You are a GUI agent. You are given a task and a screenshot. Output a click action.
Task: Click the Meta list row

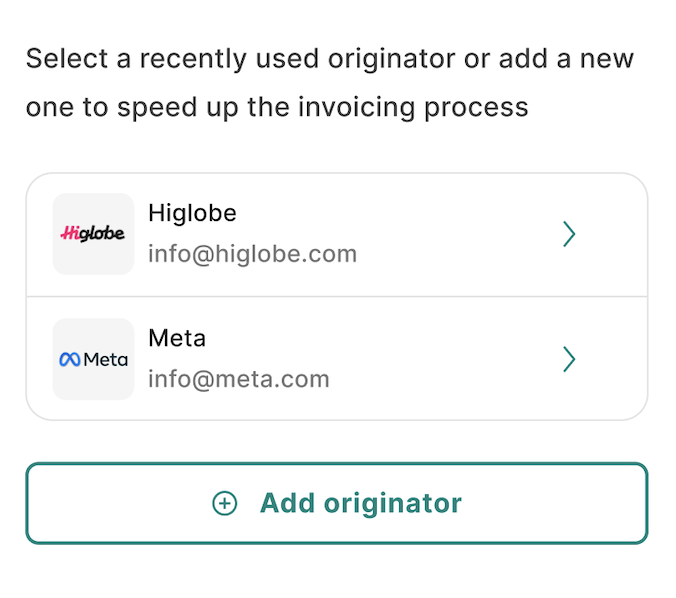coord(337,359)
